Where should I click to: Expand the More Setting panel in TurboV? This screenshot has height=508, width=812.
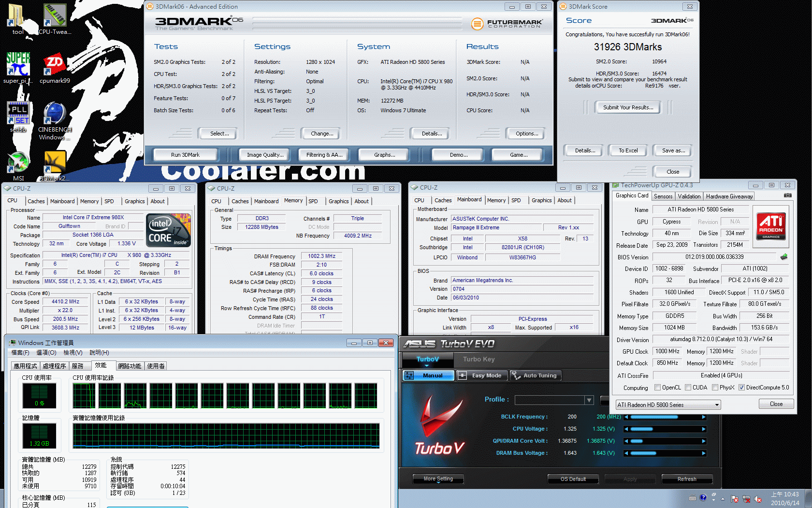(x=438, y=479)
